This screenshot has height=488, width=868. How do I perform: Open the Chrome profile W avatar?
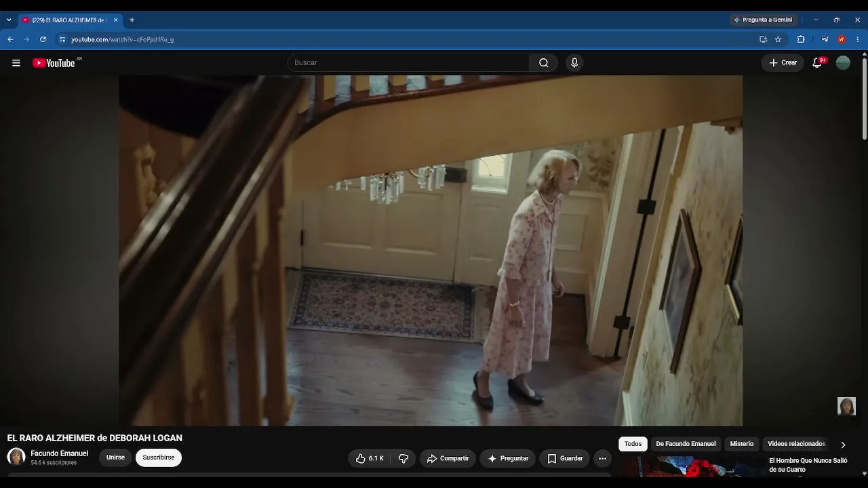tap(842, 39)
